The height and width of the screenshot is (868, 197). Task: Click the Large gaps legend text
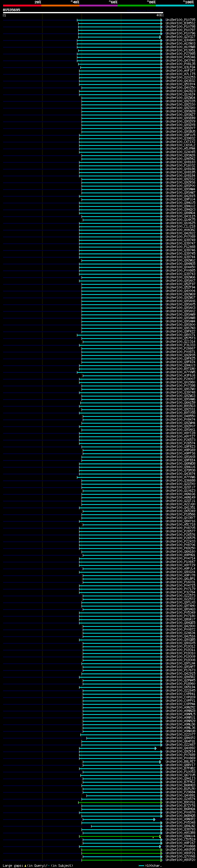(38, 865)
